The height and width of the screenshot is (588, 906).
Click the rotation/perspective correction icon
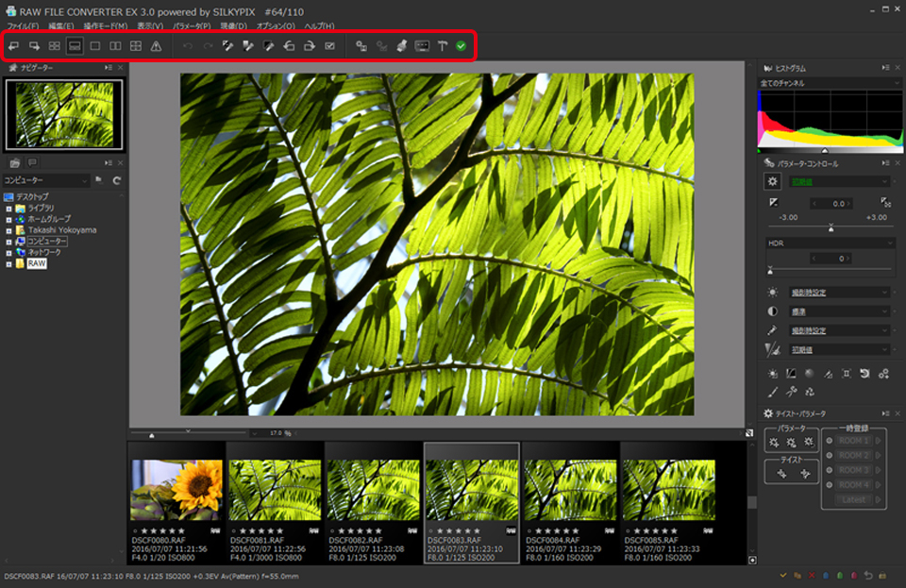[x=865, y=374]
